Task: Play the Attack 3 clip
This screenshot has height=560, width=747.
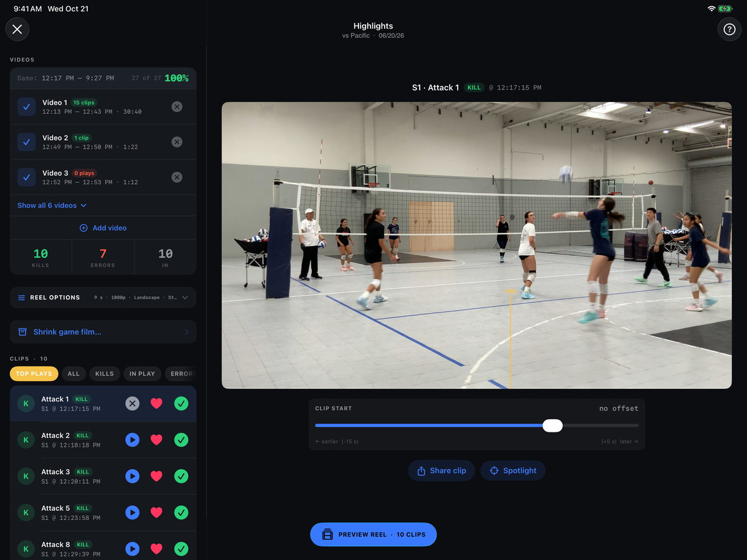Action: 132,476
